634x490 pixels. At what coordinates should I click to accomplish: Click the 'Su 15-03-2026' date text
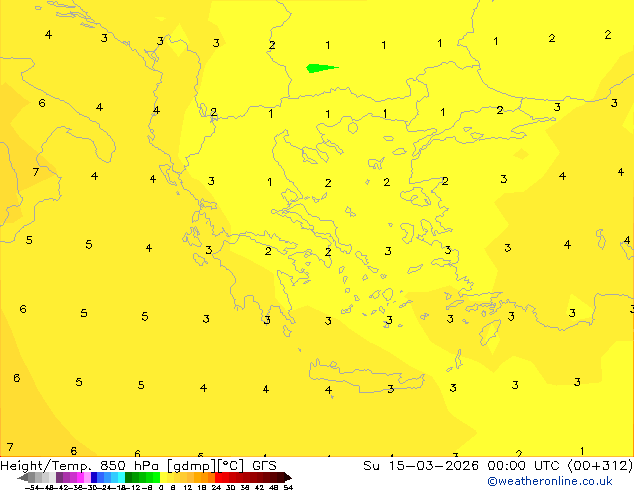tap(421, 466)
